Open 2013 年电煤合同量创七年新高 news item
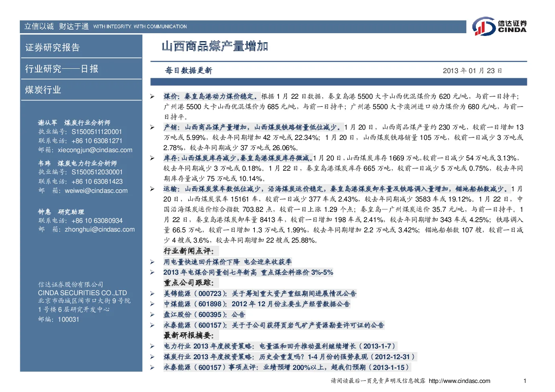 coord(248,272)
